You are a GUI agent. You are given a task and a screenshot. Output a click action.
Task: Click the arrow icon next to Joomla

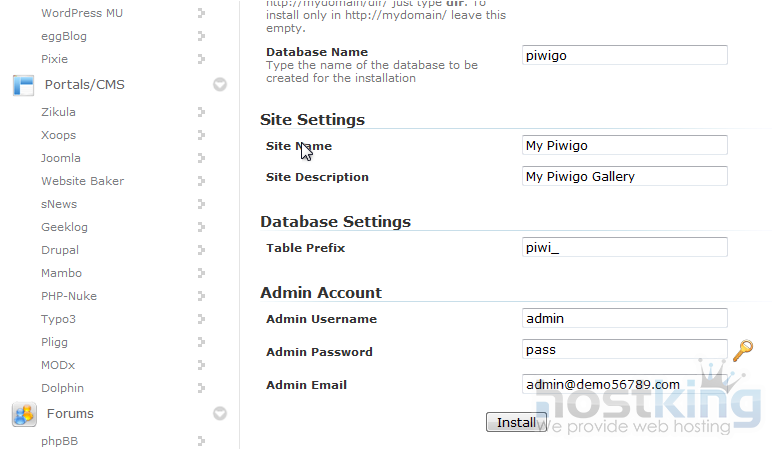tap(201, 158)
